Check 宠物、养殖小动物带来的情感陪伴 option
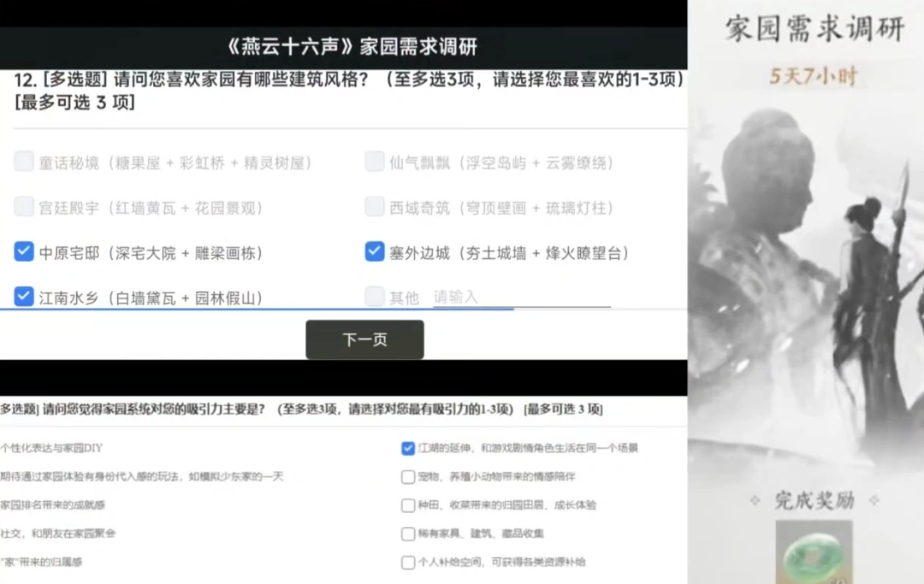Image resolution: width=924 pixels, height=584 pixels. [408, 477]
